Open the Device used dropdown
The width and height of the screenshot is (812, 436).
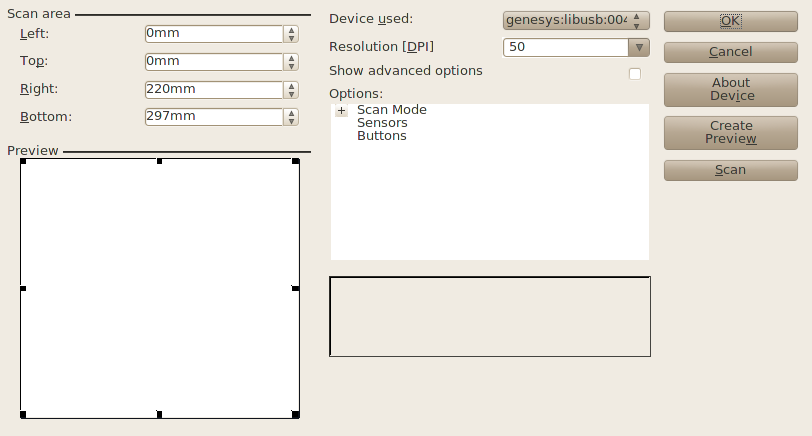pos(576,21)
